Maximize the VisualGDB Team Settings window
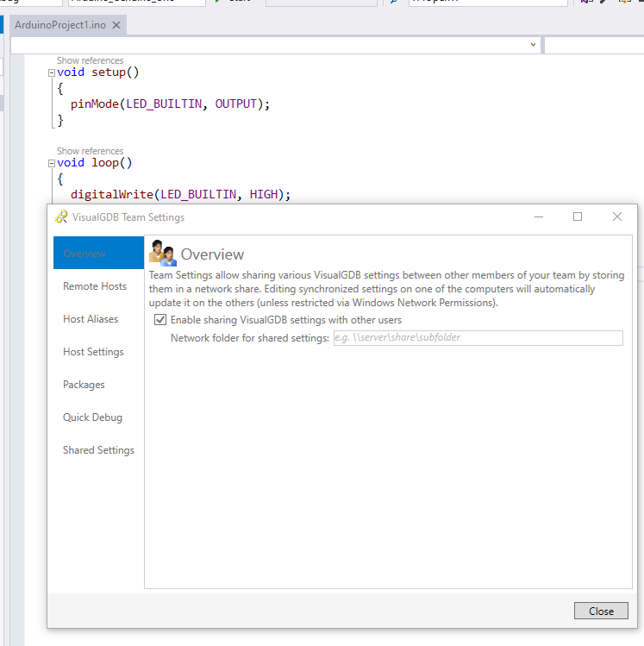This screenshot has height=646, width=644. pyautogui.click(x=578, y=216)
